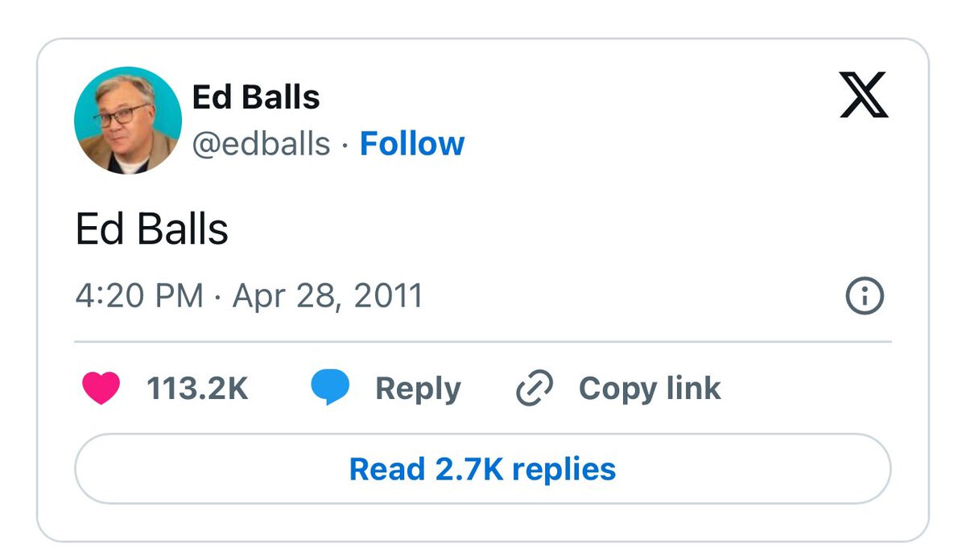This screenshot has width=966, height=560.
Task: Open the Read 2.7K replies button
Action: [x=482, y=469]
